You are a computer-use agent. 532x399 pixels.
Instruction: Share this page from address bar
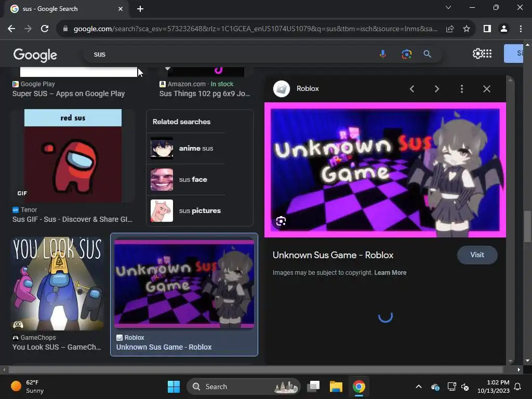click(x=450, y=29)
